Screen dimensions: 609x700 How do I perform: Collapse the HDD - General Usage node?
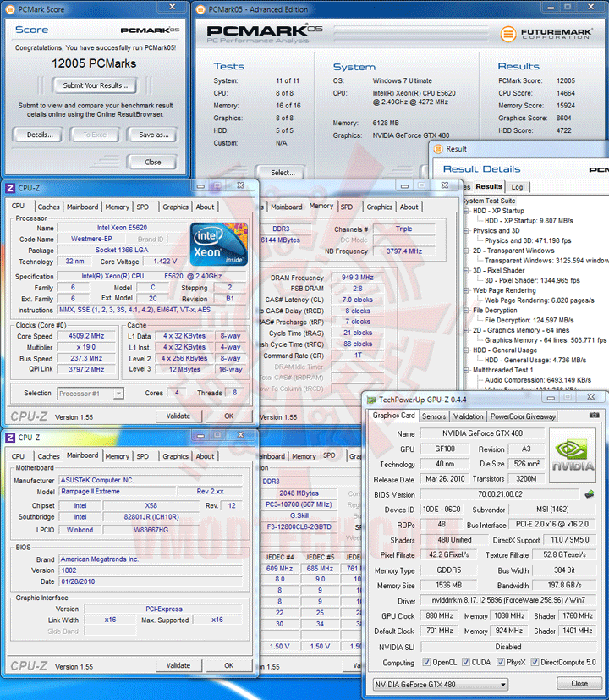point(467,350)
